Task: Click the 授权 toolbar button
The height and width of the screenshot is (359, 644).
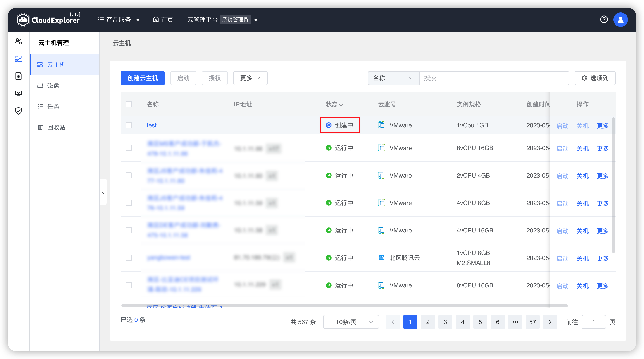Action: [215, 78]
